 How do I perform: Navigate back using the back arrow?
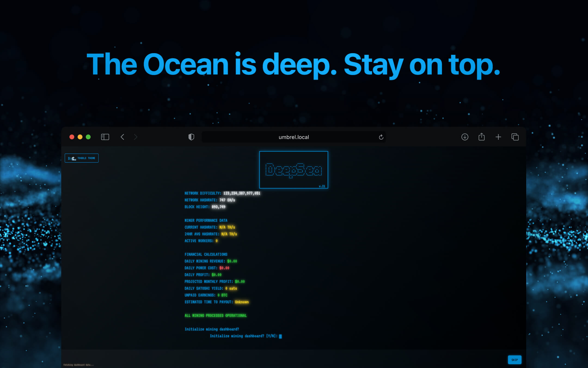pyautogui.click(x=122, y=137)
